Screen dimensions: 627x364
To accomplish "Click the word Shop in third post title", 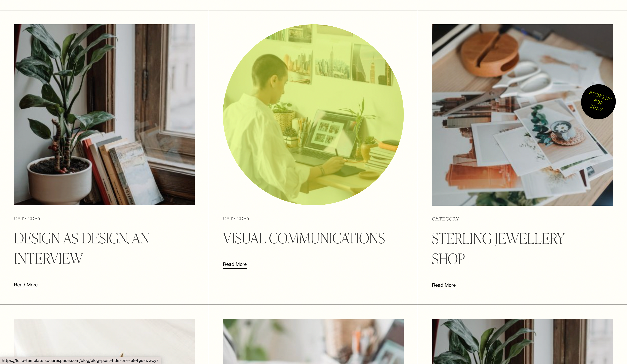I will click(x=448, y=259).
